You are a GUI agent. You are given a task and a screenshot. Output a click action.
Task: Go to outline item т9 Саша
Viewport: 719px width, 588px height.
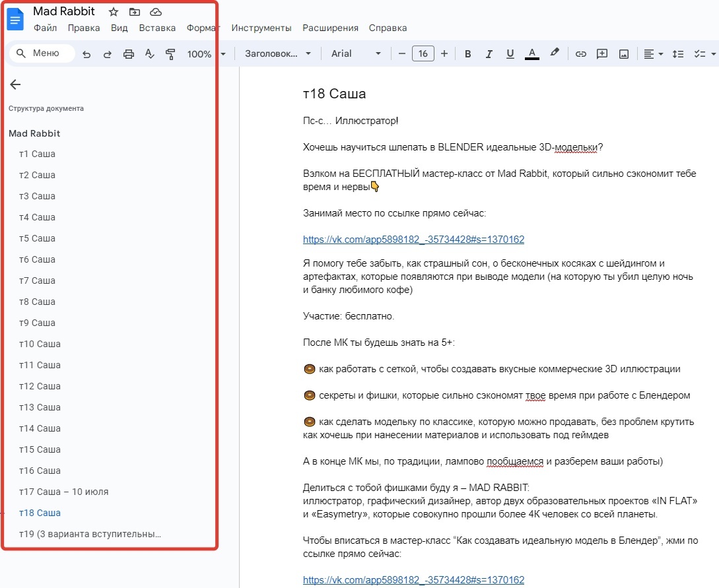pos(37,323)
